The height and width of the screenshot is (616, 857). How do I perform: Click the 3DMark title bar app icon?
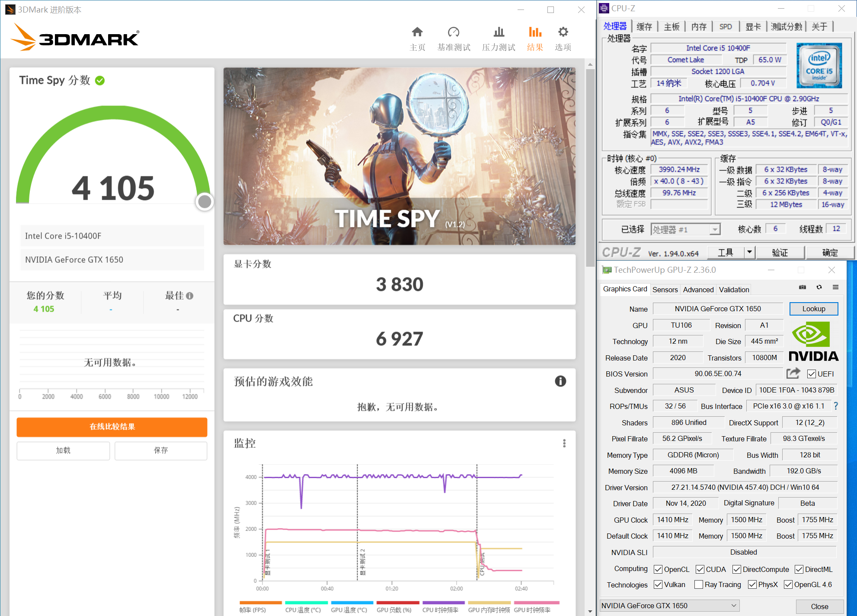pyautogui.click(x=10, y=10)
